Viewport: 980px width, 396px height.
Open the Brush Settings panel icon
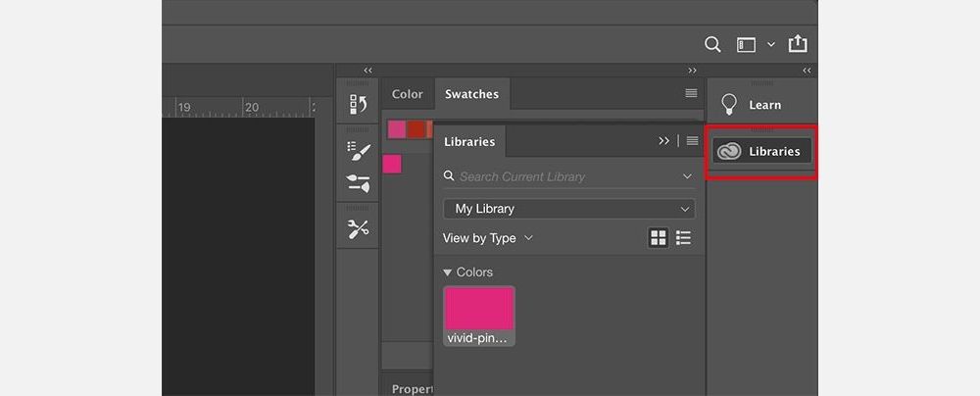pyautogui.click(x=358, y=152)
